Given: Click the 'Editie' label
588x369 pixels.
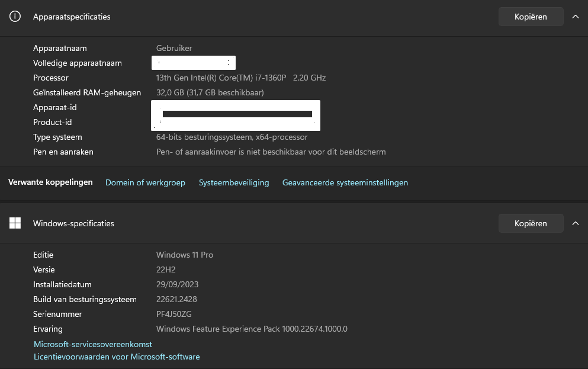Looking at the screenshot, I should [43, 255].
